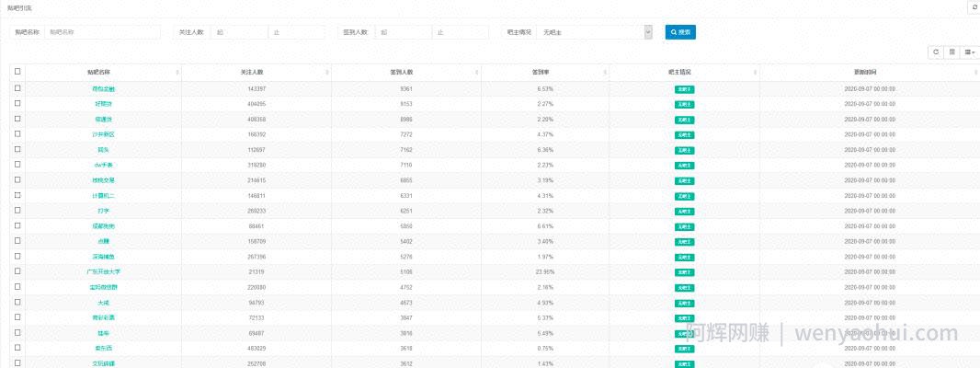Toggle the table card view icon
Image resolution: width=980 pixels, height=368 pixels.
952,52
